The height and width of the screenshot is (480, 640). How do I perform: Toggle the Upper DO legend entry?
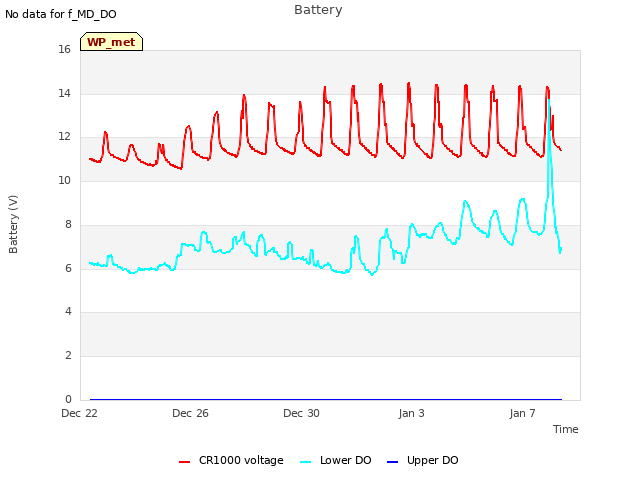[422, 460]
